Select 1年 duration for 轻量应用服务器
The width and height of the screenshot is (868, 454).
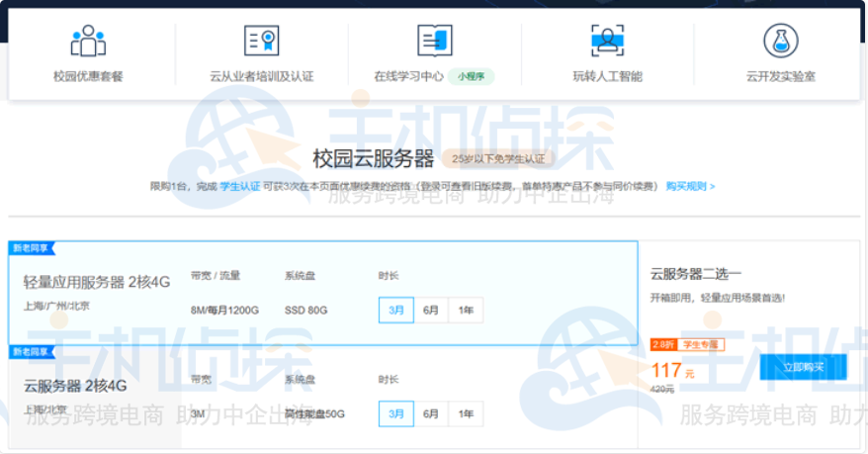pyautogui.click(x=466, y=310)
